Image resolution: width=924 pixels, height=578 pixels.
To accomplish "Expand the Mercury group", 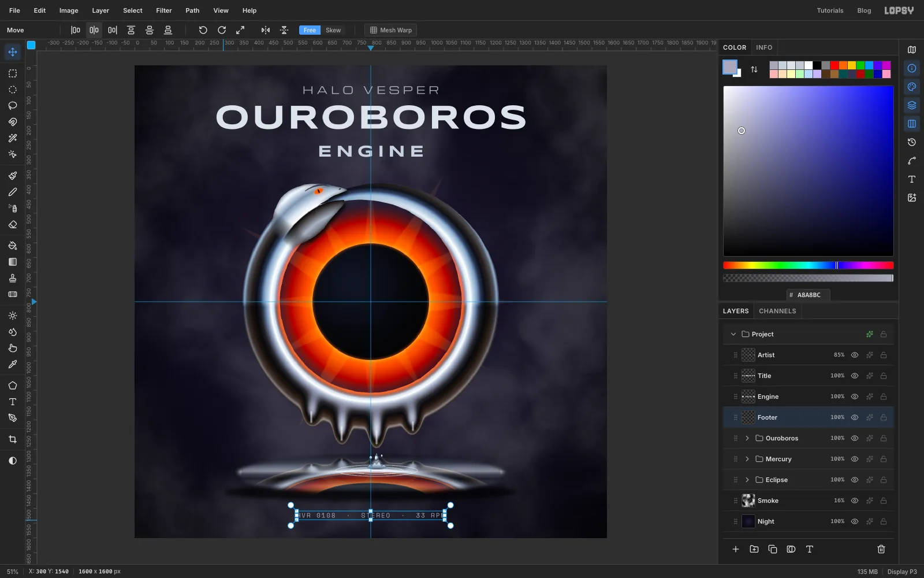I will [x=747, y=459].
